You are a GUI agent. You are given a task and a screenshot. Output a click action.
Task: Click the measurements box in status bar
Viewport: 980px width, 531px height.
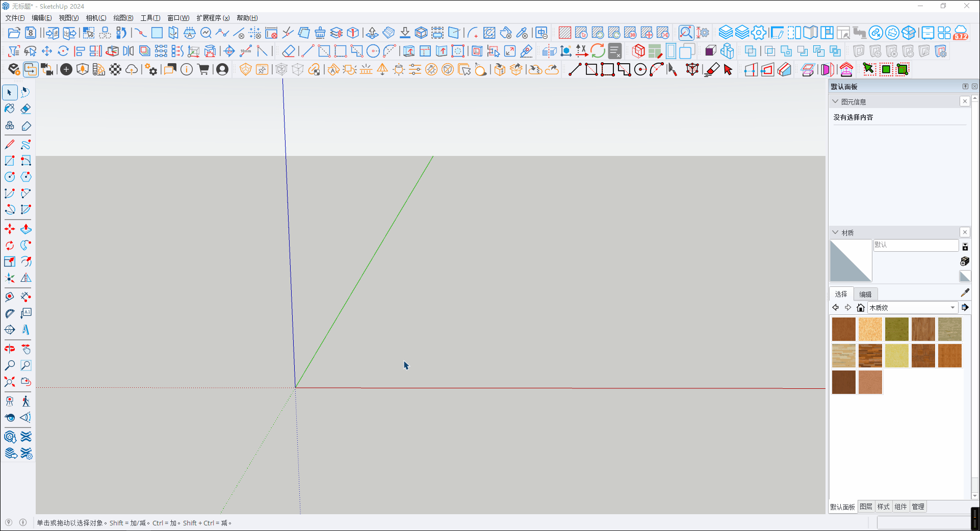(923, 523)
